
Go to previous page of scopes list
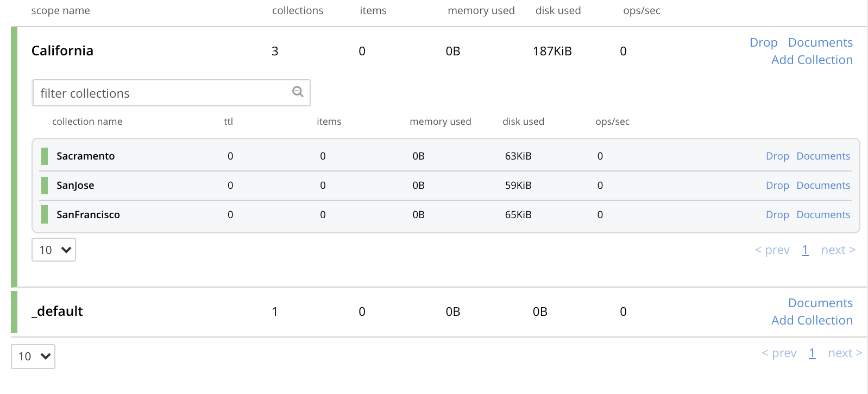pyautogui.click(x=779, y=353)
